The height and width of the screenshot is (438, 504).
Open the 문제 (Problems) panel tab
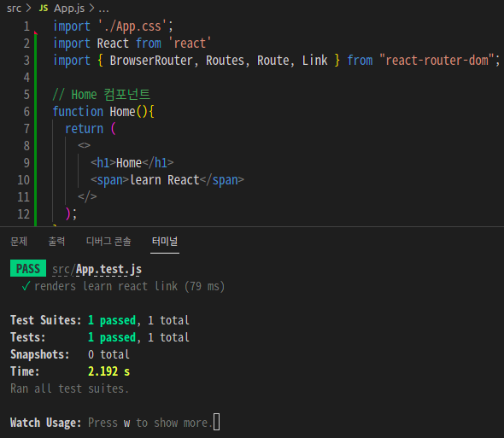click(x=19, y=241)
